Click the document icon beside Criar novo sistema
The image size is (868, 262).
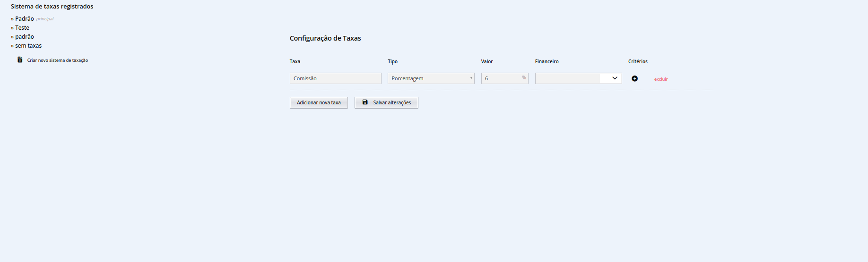20,60
